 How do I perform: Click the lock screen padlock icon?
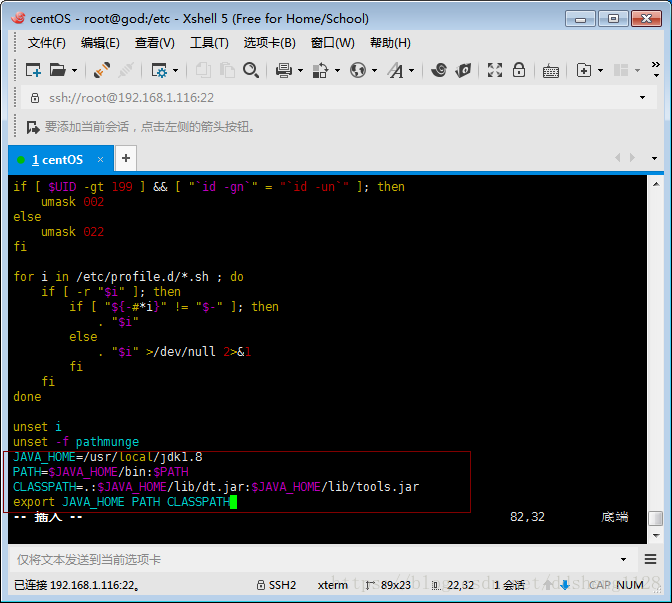click(x=519, y=70)
